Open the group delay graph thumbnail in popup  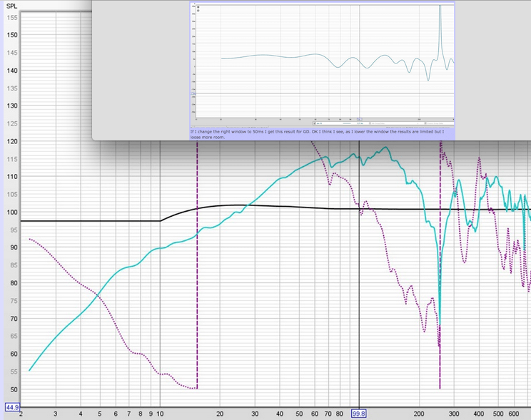pos(323,65)
